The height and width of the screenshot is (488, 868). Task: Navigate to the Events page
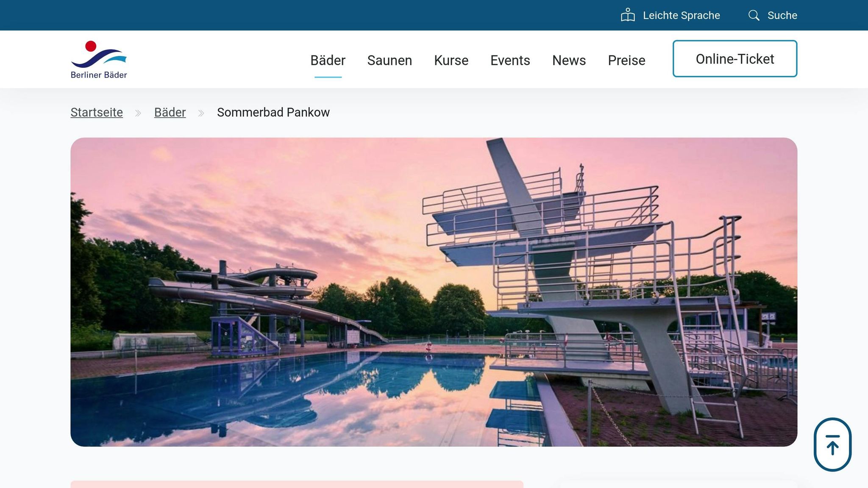coord(510,61)
